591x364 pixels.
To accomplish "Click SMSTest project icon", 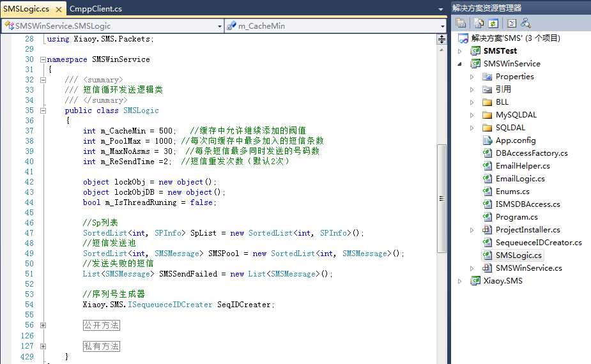I will pos(475,51).
